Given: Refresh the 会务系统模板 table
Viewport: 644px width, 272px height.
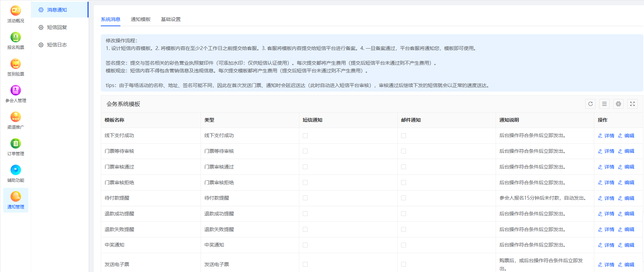Looking at the screenshot, I should [590, 104].
